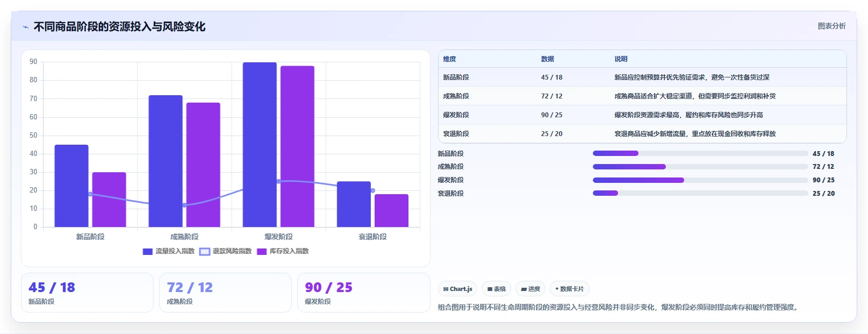
Task: Open the 72 / 12 成熟阶段 data card
Action: click(x=225, y=293)
